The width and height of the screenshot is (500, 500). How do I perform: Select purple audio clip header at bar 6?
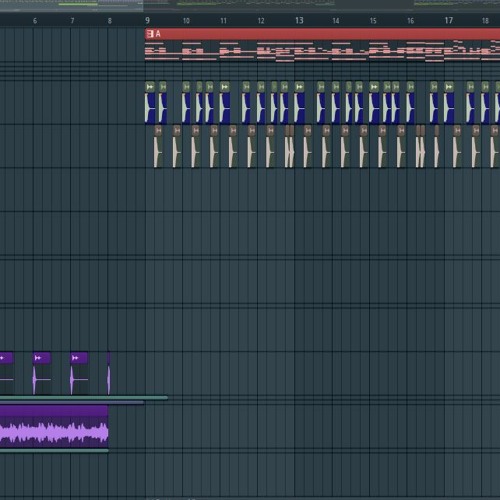42,358
